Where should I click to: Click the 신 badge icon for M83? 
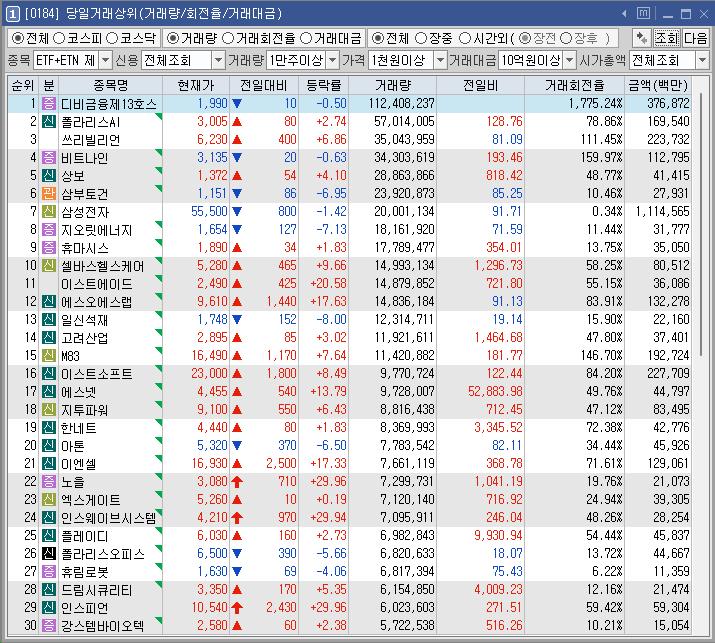[49, 355]
